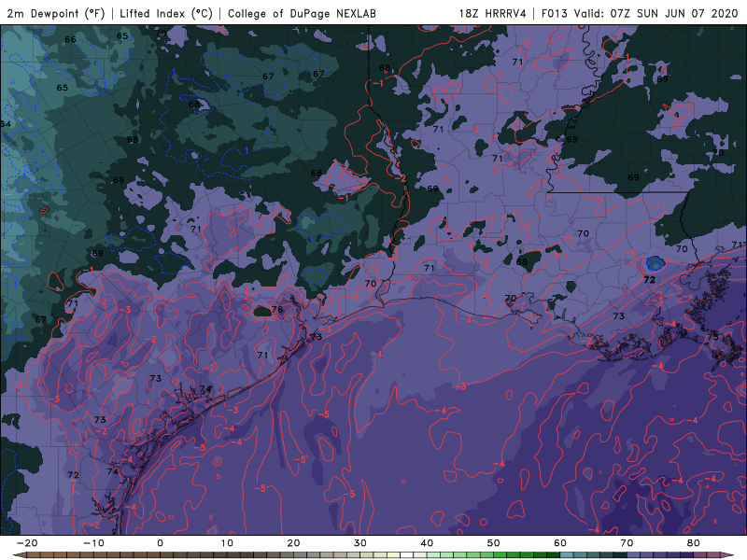
Task: Click the 76 dewpoint value on the map
Action: click(x=277, y=310)
